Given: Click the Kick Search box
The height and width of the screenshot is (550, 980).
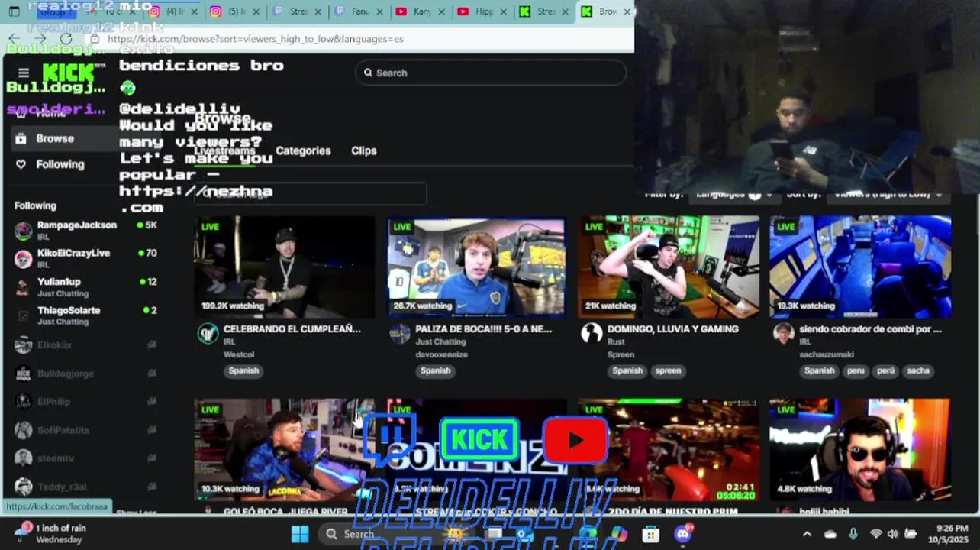Looking at the screenshot, I should [491, 73].
